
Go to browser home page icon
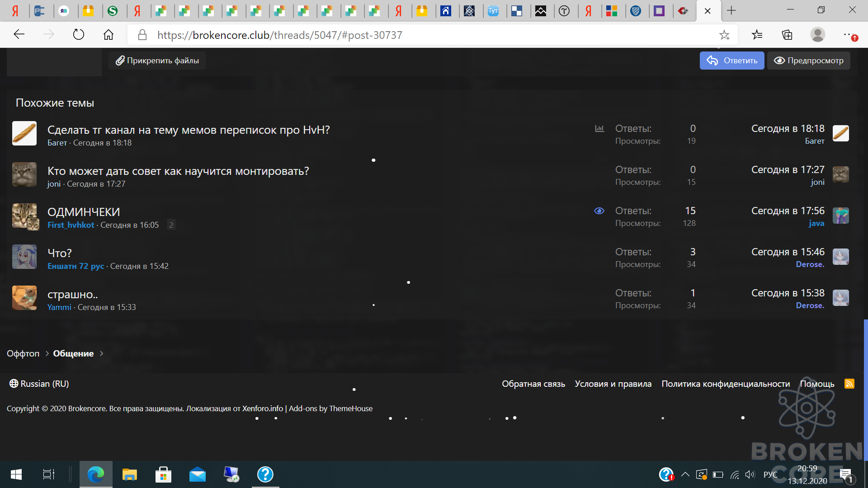click(x=108, y=35)
